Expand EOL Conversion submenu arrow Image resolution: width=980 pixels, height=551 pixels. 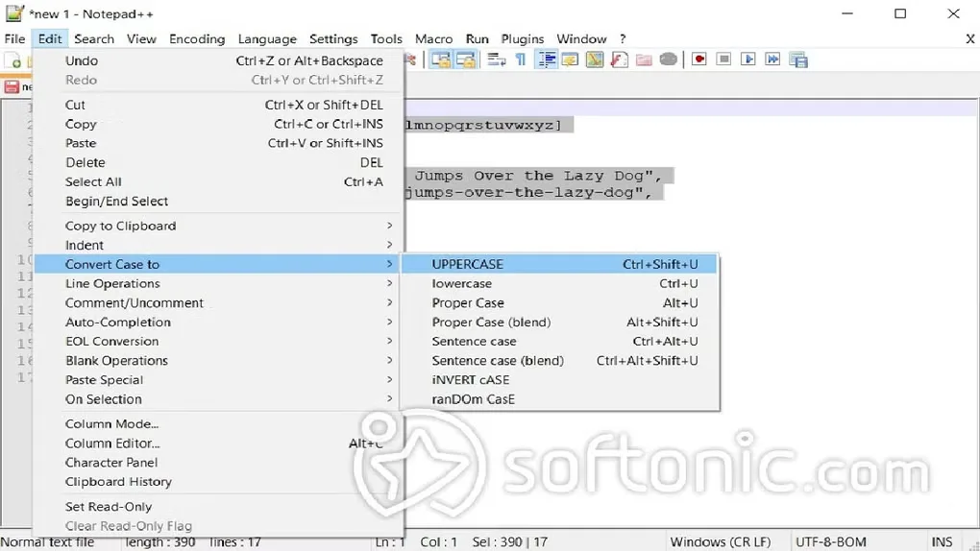[389, 341]
